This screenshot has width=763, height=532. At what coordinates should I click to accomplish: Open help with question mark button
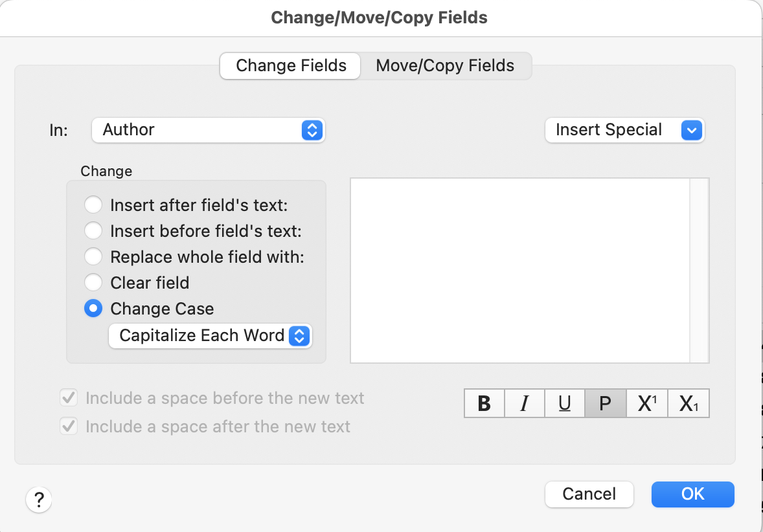[39, 500]
